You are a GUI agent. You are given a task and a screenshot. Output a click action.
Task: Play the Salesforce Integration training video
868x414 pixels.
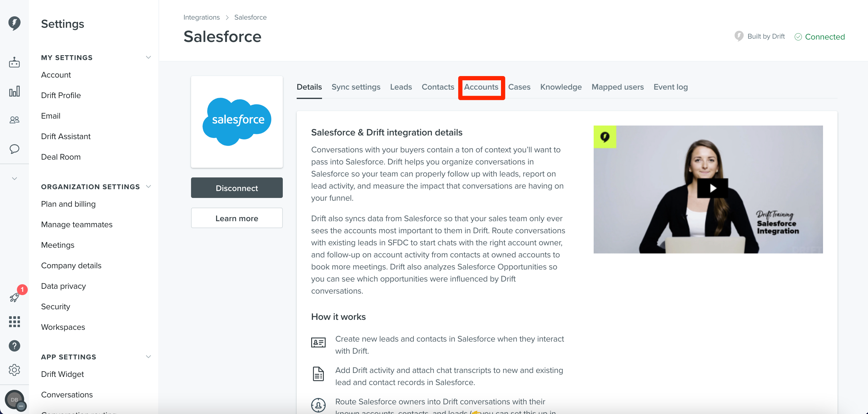point(713,188)
